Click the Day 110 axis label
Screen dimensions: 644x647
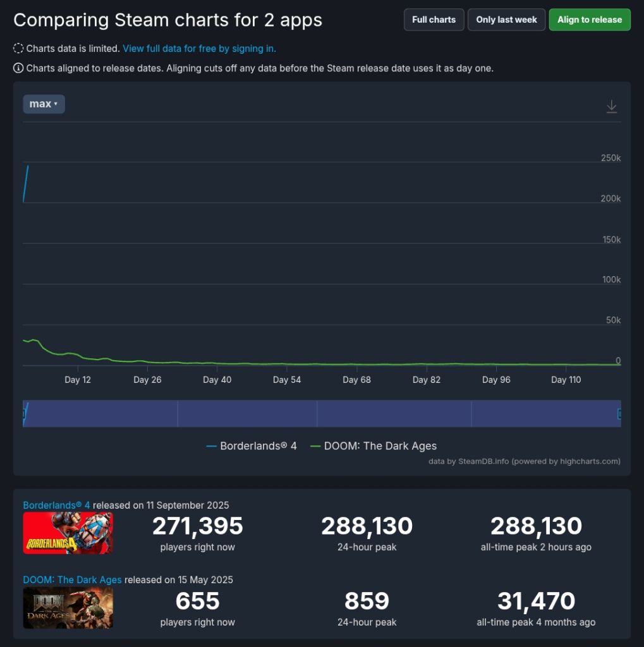click(x=566, y=380)
